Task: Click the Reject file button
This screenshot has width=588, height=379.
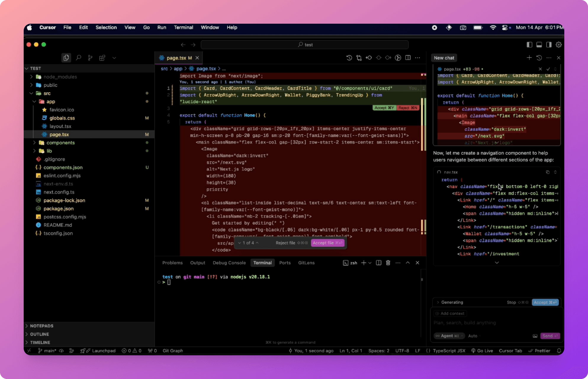Action: [x=291, y=243]
